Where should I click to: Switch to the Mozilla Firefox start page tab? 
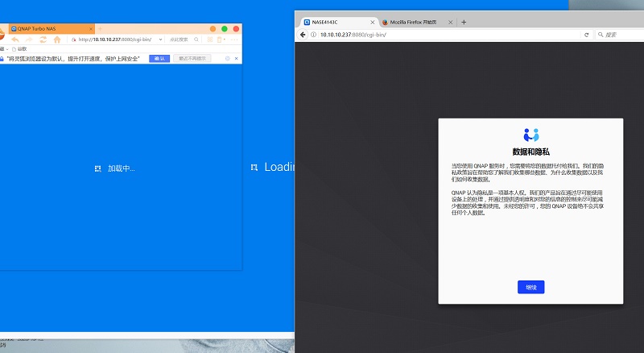pyautogui.click(x=416, y=23)
